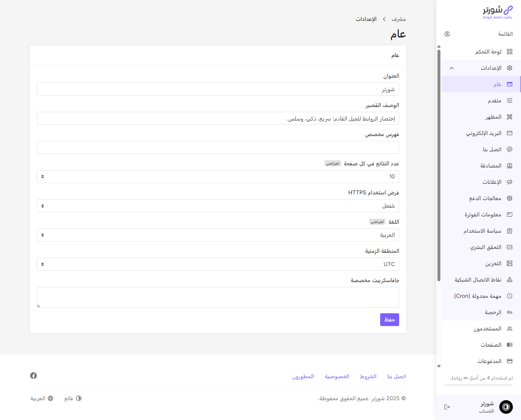Open المظهر appearance settings
Image resolution: width=521 pixels, height=420 pixels.
493,117
